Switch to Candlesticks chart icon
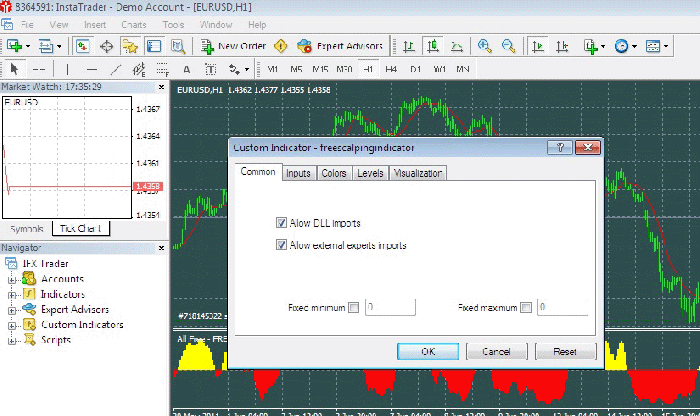 tap(433, 46)
